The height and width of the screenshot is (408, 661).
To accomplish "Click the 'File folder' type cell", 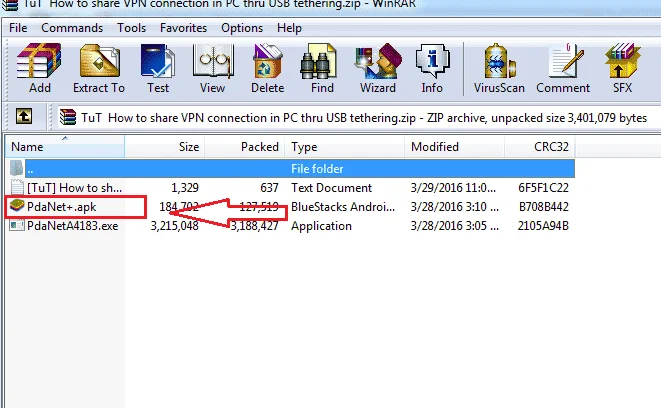I will (317, 169).
